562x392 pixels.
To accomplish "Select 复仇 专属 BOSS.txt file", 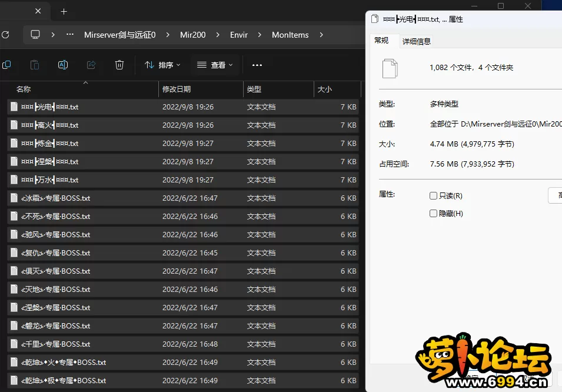I will coord(183,253).
